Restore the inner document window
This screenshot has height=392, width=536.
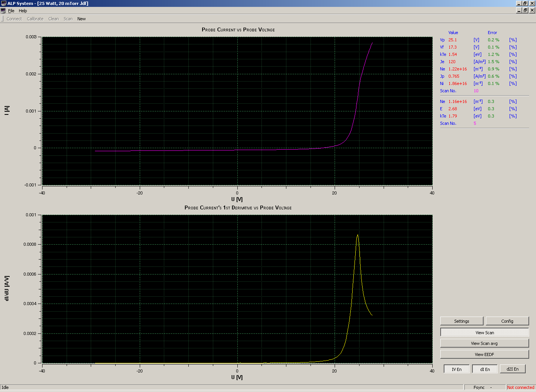point(525,11)
